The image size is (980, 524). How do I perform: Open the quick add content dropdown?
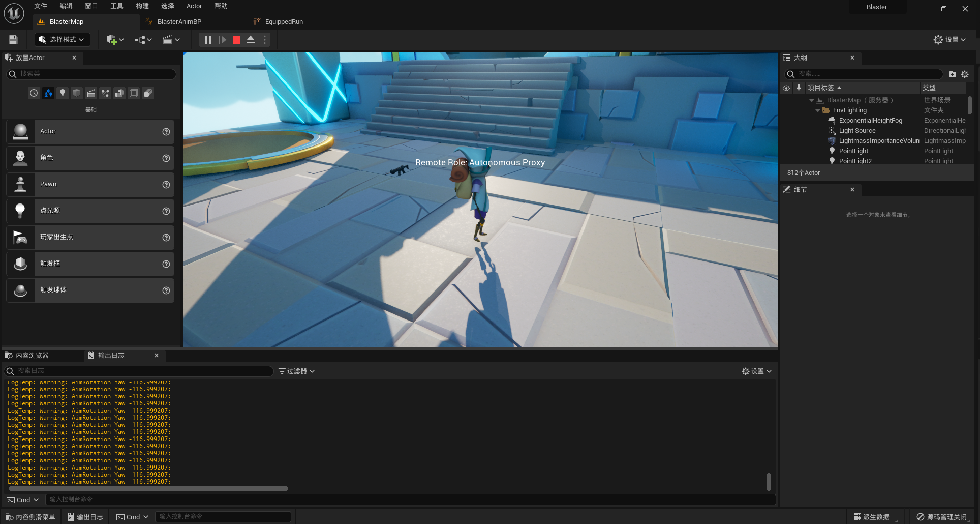pos(115,39)
